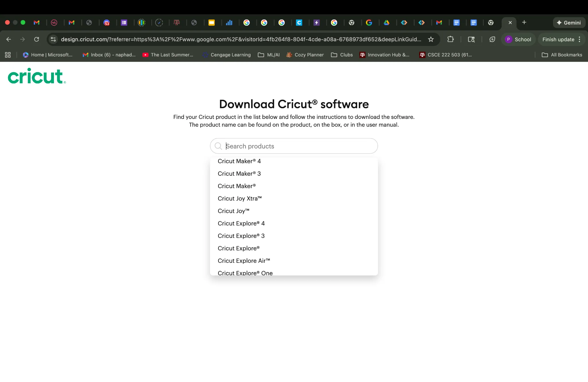Screen dimensions: 588x382
Task: Switch to the blue C icon tab
Action: click(299, 22)
